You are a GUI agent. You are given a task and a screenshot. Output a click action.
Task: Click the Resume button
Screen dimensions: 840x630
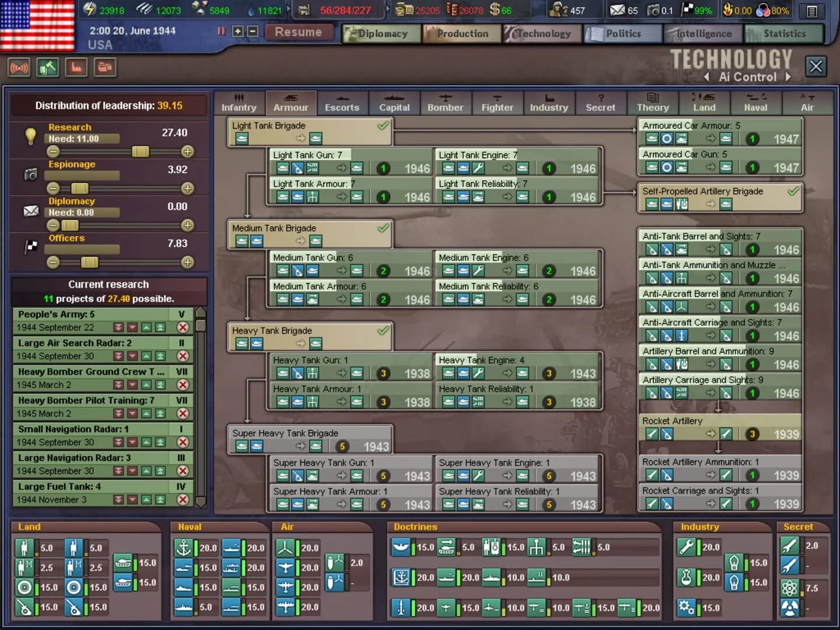click(x=299, y=32)
